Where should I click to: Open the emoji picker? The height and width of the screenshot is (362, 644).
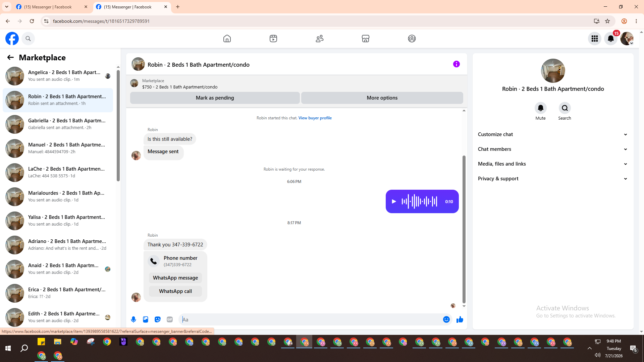tap(446, 319)
